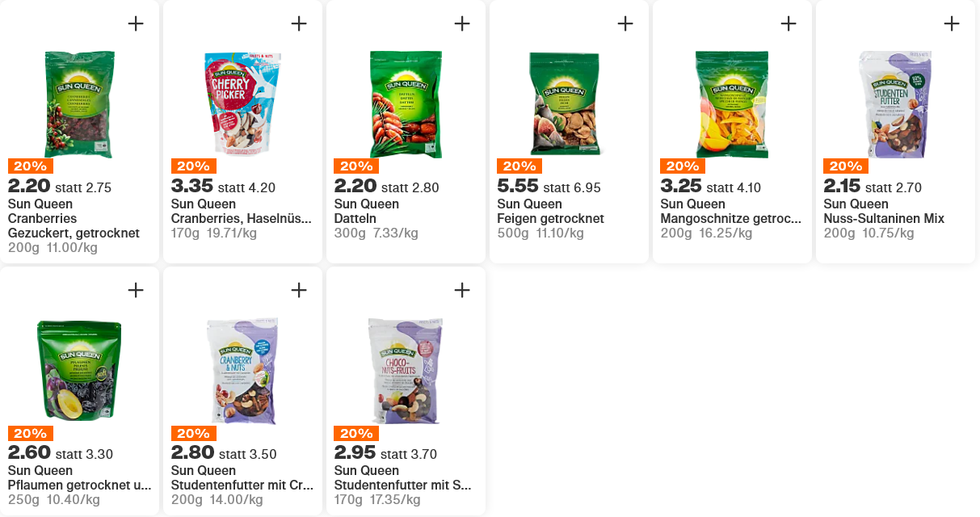
Task: Add Feigen getrocknet using plus icon
Action: 625,23
